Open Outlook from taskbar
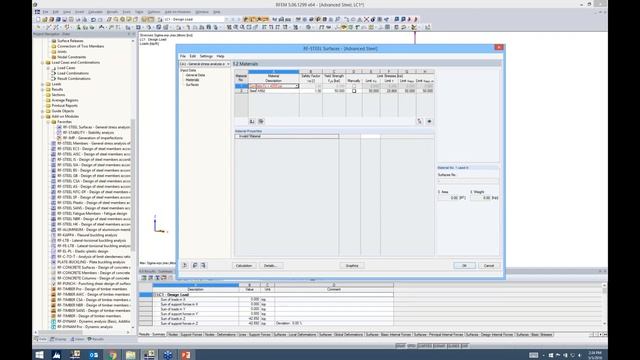The width and height of the screenshot is (640, 360). pos(93,355)
